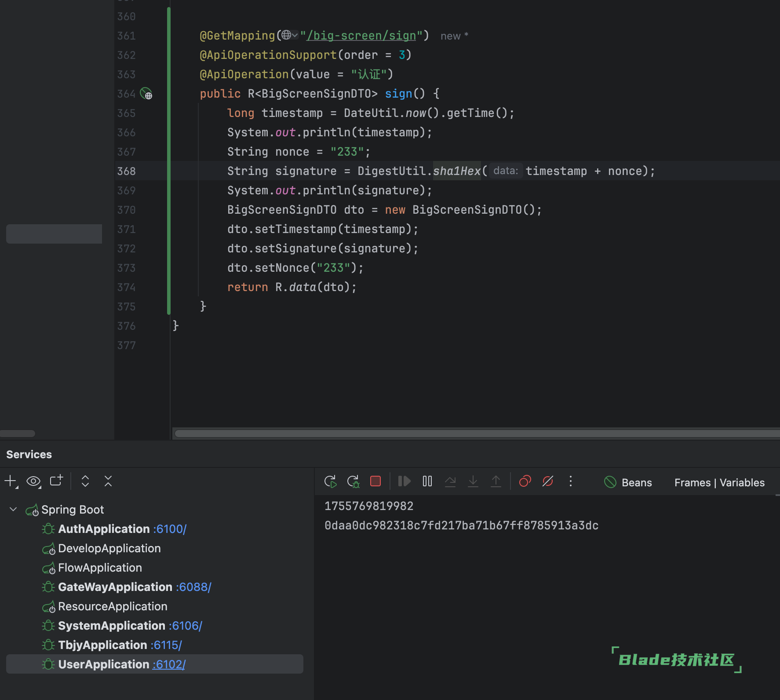Viewport: 780px width, 700px height.
Task: Open the debugger more options menu
Action: (x=571, y=481)
